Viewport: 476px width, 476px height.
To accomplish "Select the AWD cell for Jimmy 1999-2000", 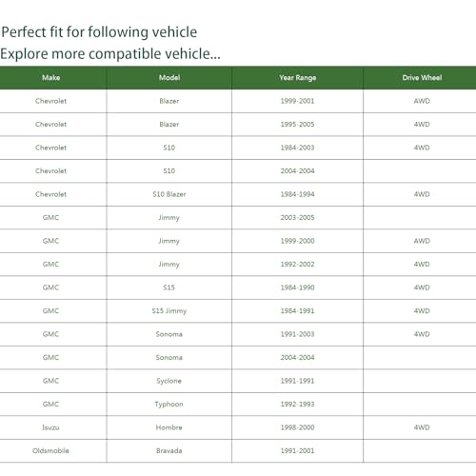I will 422,241.
